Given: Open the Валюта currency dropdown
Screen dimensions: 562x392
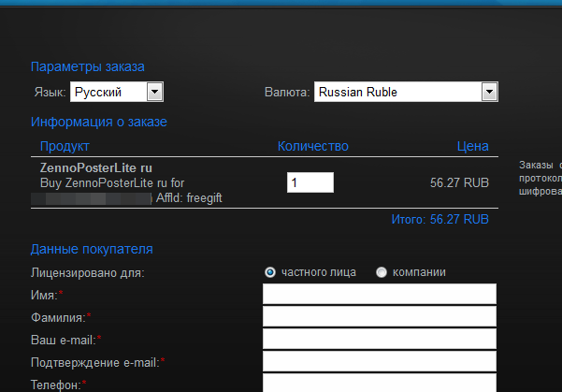Looking at the screenshot, I should (x=406, y=92).
